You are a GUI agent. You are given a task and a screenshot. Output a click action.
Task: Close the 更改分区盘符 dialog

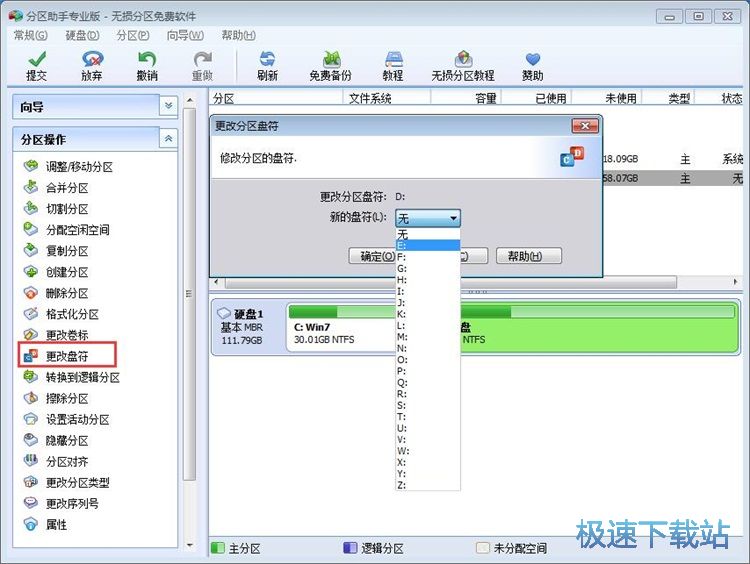pos(585,126)
